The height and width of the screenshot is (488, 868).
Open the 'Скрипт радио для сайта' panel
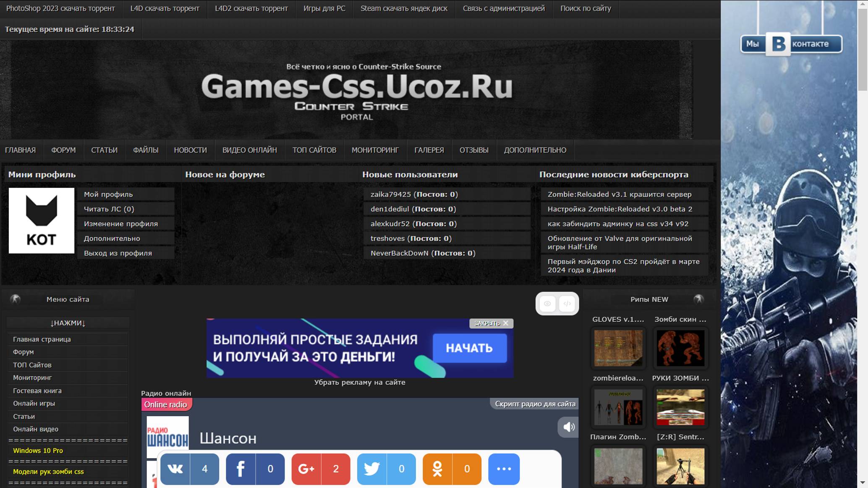point(536,404)
